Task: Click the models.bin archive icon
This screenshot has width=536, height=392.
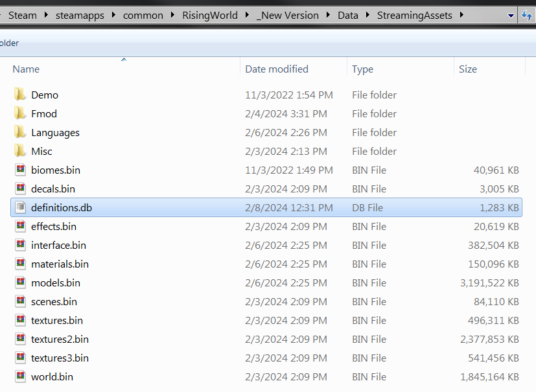Action: tap(21, 282)
